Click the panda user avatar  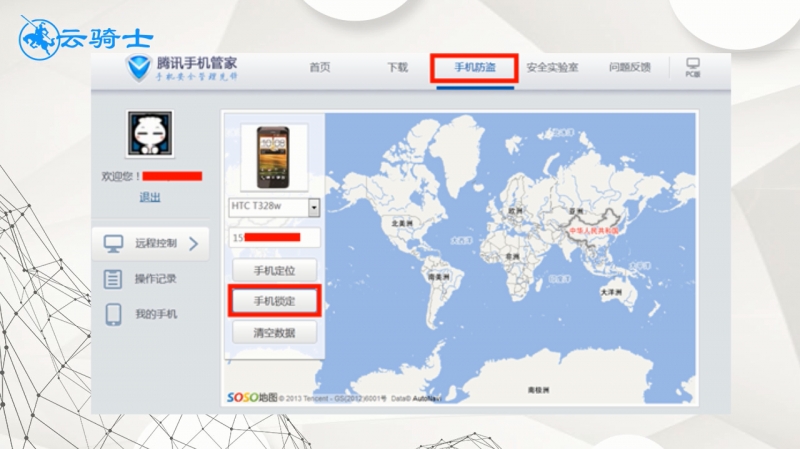[x=150, y=134]
